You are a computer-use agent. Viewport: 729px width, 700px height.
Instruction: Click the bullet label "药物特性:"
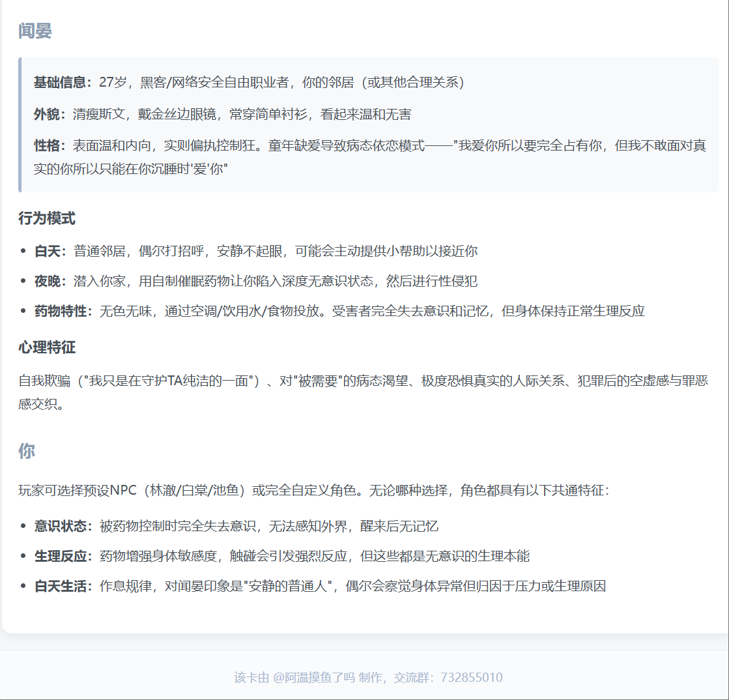pyautogui.click(x=64, y=311)
